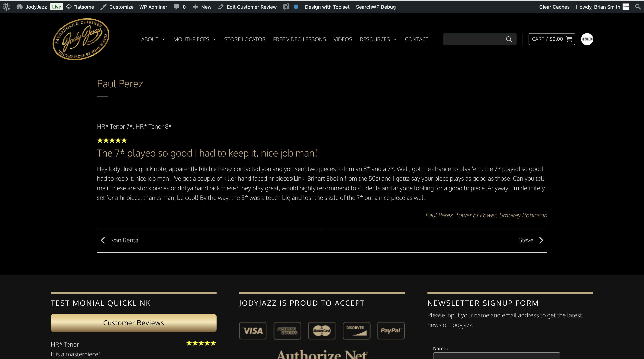Click the HR* Tenor testimonial five-star rating

pyautogui.click(x=201, y=343)
